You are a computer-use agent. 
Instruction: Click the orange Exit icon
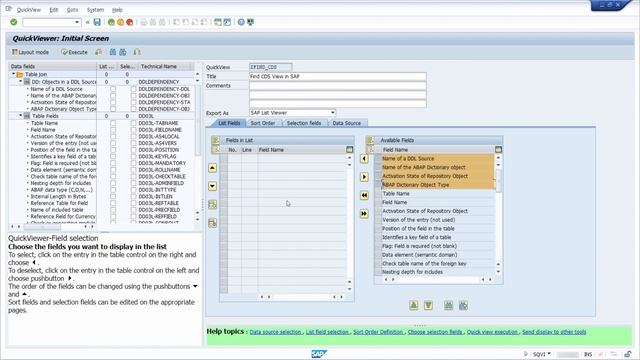(x=120, y=22)
